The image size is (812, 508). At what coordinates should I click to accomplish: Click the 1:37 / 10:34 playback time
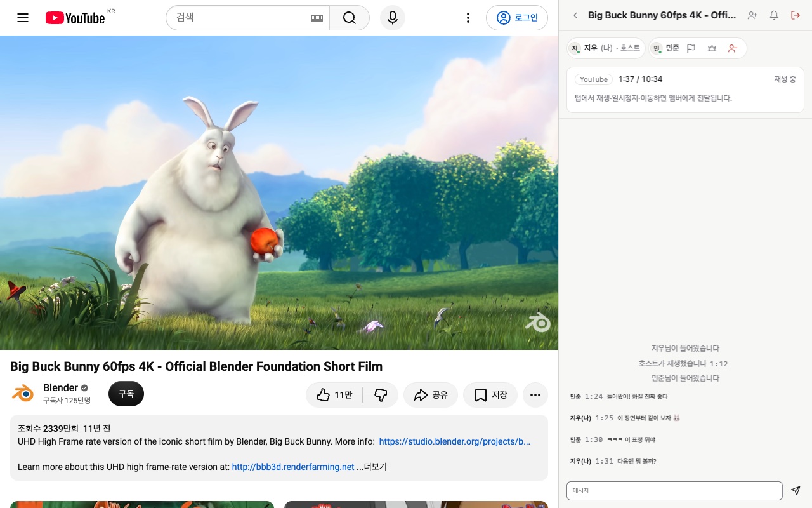point(640,79)
